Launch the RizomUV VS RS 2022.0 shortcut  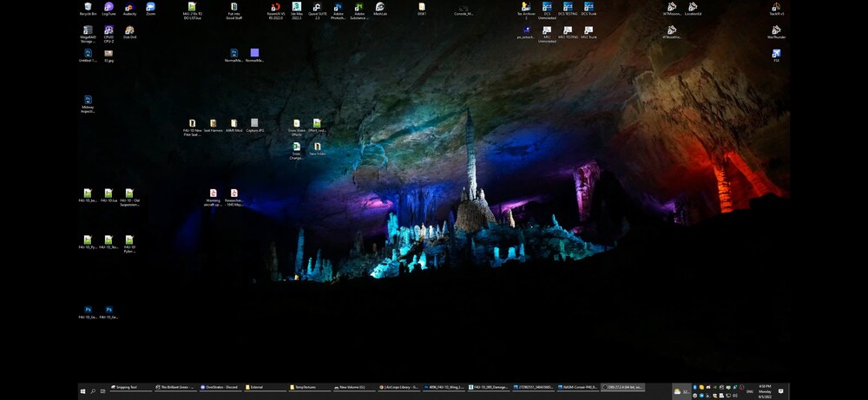[x=276, y=10]
